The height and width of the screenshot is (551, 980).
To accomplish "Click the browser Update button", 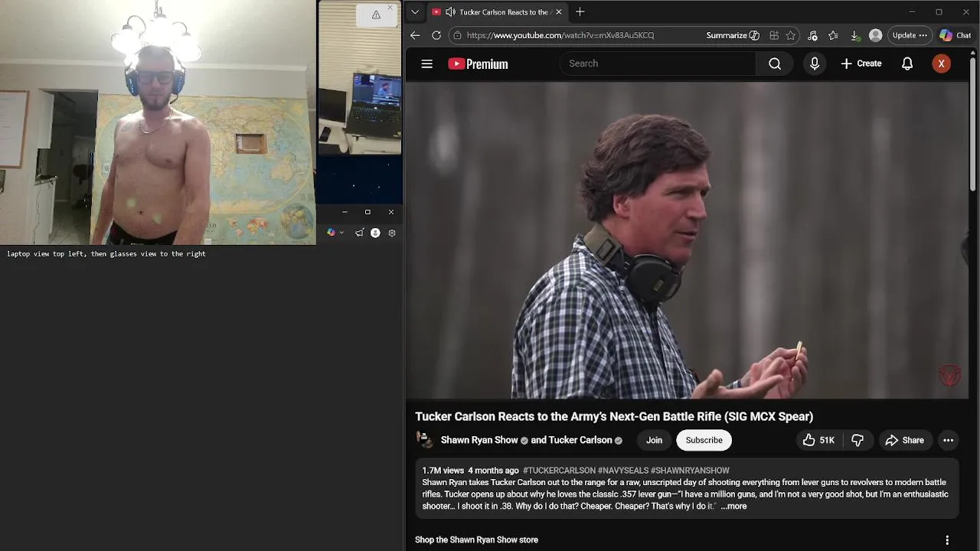I will pyautogui.click(x=910, y=35).
